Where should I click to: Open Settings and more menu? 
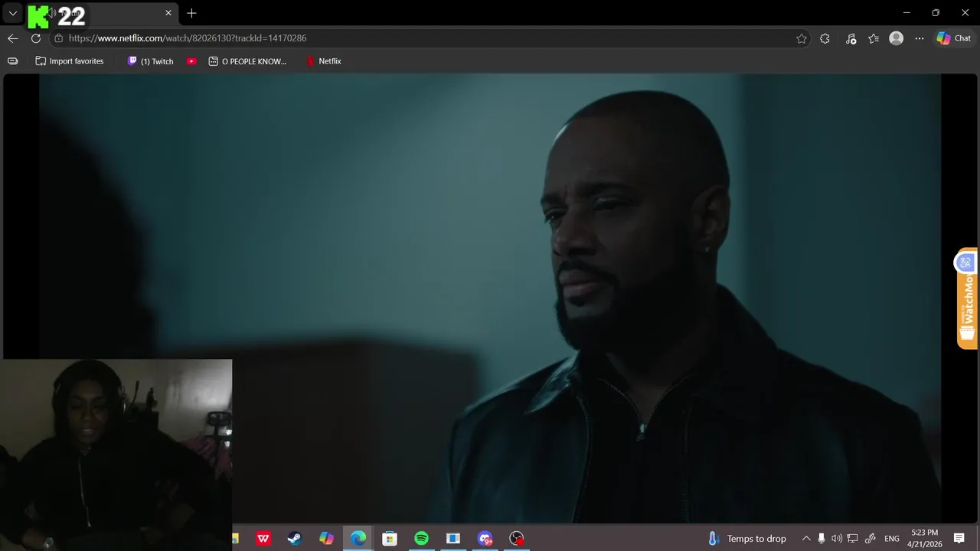click(920, 38)
